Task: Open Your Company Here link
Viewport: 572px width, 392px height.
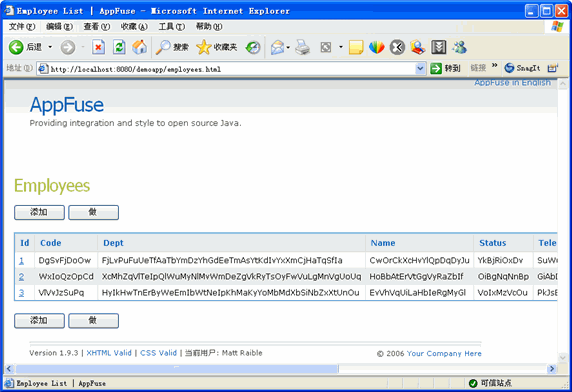Action: click(444, 353)
